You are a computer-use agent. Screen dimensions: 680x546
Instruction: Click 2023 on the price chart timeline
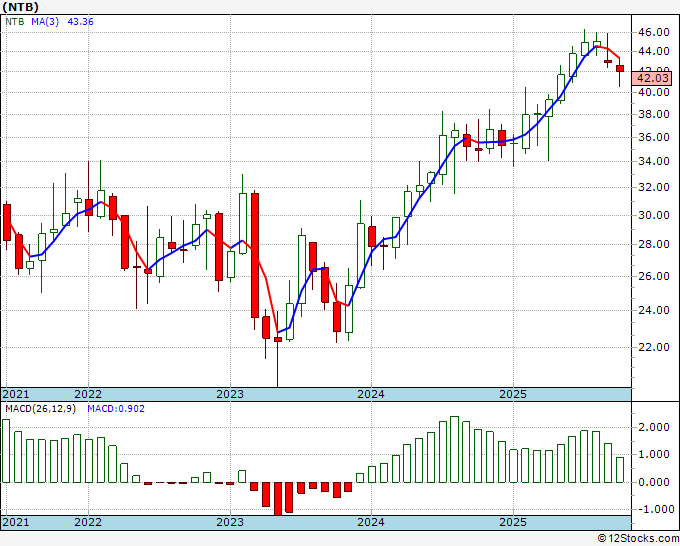point(230,394)
